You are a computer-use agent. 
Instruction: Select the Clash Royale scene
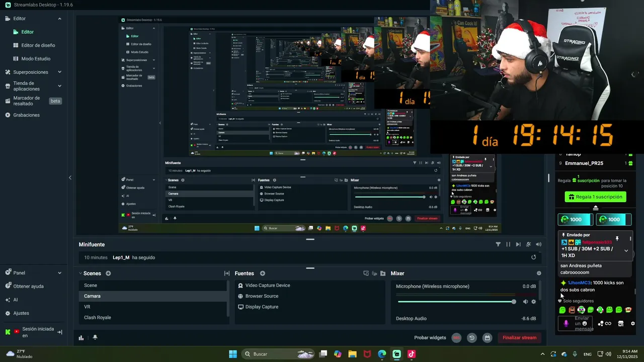point(153,318)
